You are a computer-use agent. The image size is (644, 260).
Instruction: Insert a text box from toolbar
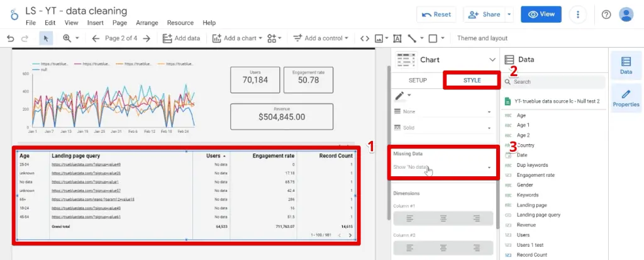pyautogui.click(x=397, y=38)
